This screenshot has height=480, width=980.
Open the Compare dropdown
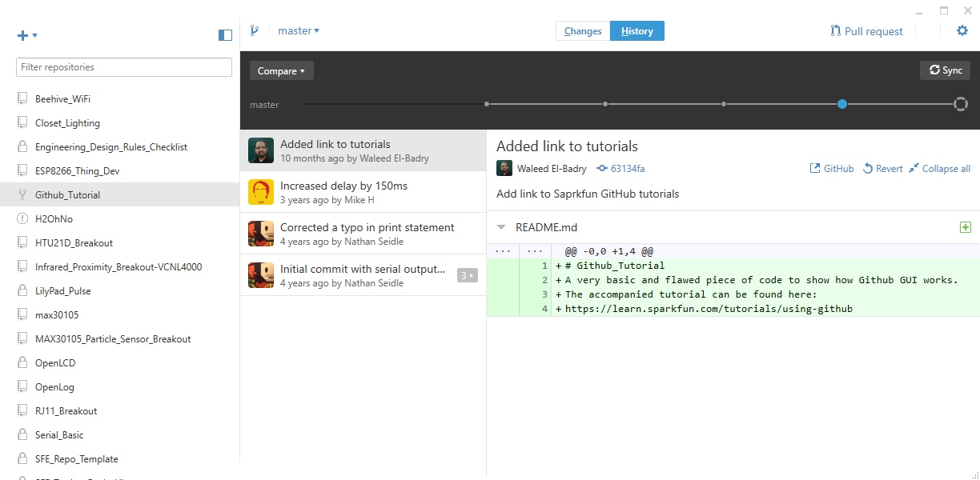(282, 70)
